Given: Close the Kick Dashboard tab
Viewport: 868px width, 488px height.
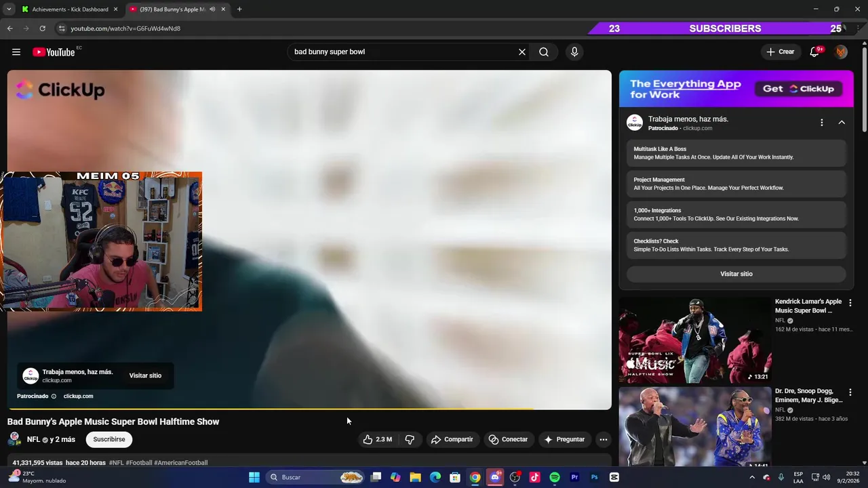Looking at the screenshot, I should click(116, 9).
